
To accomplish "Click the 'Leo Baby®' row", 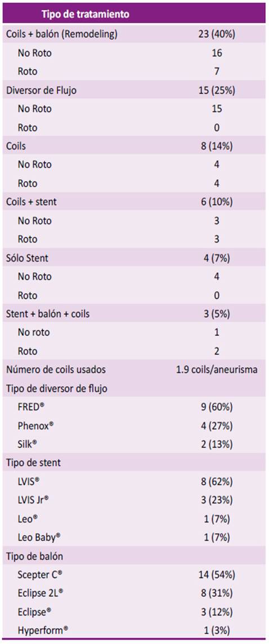I will click(134, 537).
